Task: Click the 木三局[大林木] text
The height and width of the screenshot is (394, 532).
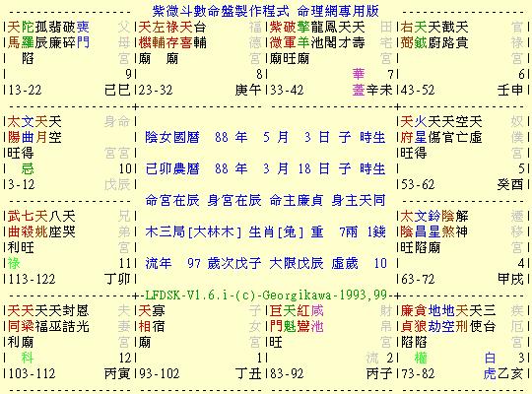Action: (193, 232)
